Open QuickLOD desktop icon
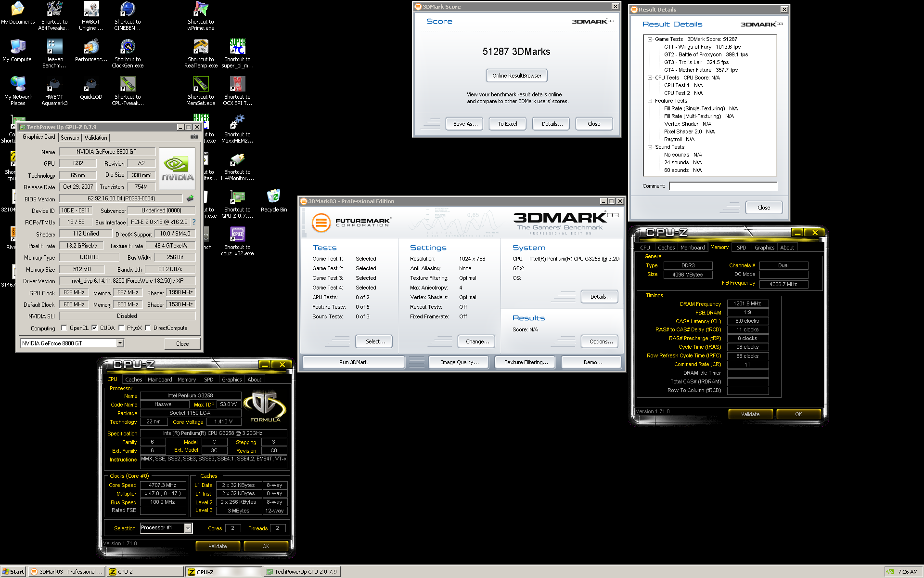This screenshot has width=924, height=578. pos(91,88)
